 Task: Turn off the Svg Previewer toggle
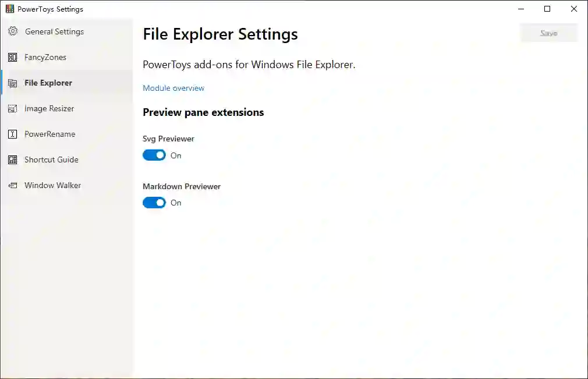(154, 155)
